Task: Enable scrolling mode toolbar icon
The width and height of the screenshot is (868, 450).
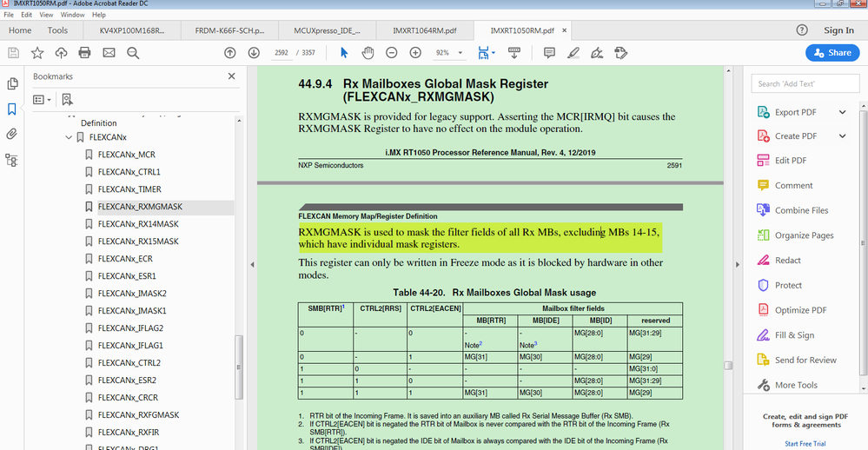Action: (514, 53)
